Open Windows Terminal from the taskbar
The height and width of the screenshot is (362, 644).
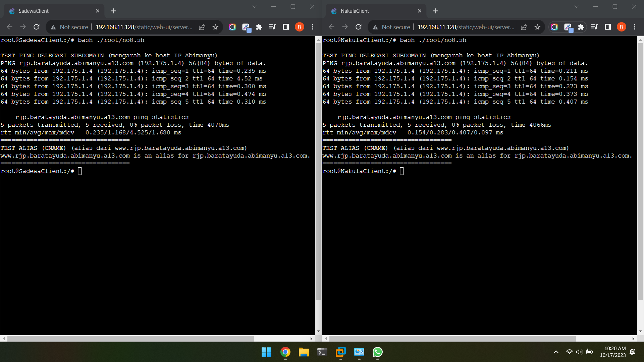click(x=322, y=352)
